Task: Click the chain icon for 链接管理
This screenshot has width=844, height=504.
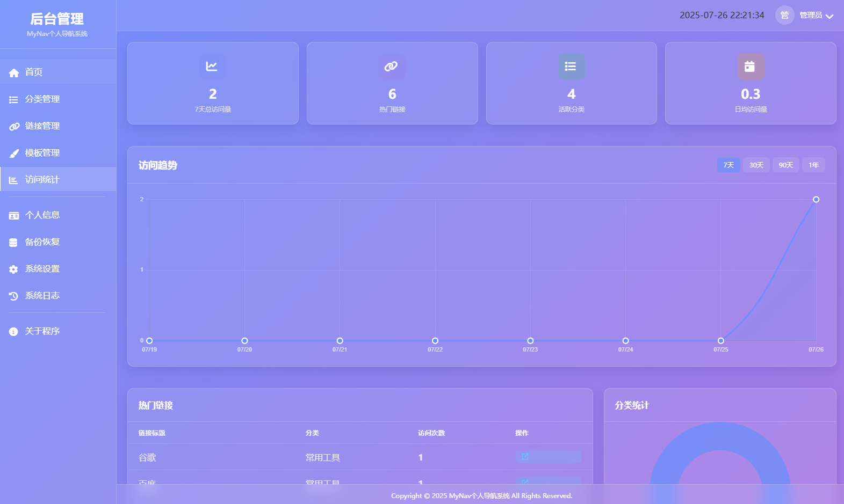Action: click(14, 126)
